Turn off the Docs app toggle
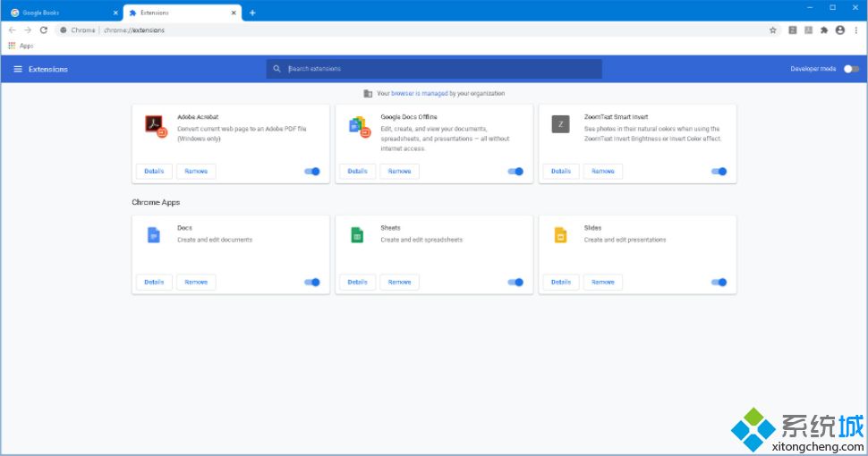Screen dimensions: 868x456 [312, 283]
